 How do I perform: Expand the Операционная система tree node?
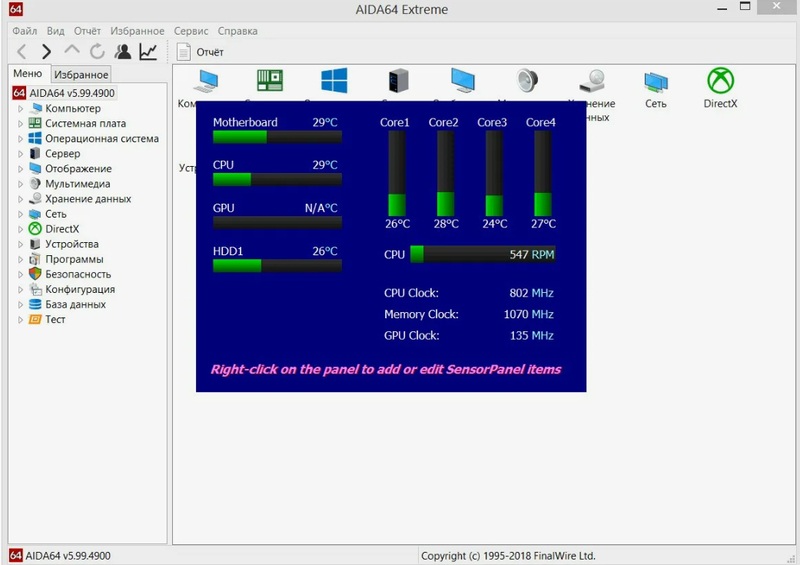click(20, 138)
